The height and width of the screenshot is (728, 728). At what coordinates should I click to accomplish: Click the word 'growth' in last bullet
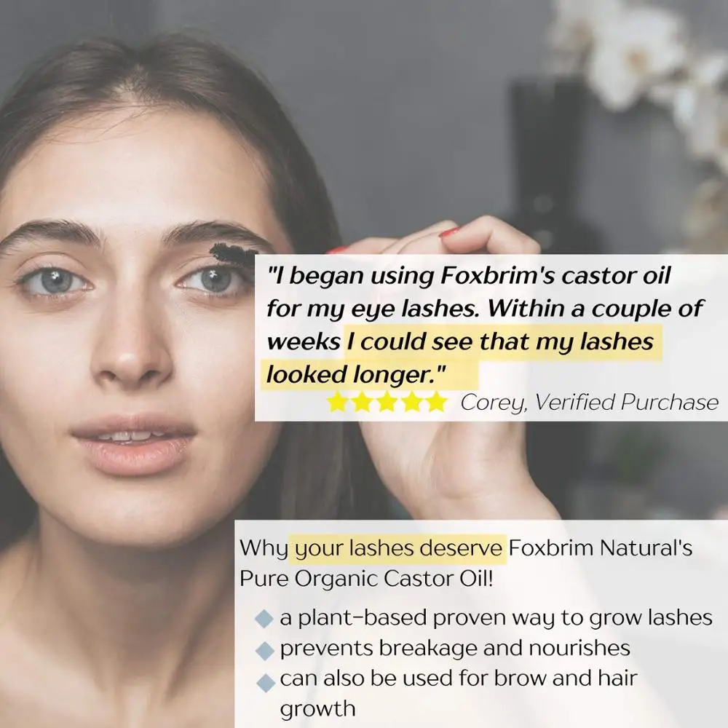[318, 709]
